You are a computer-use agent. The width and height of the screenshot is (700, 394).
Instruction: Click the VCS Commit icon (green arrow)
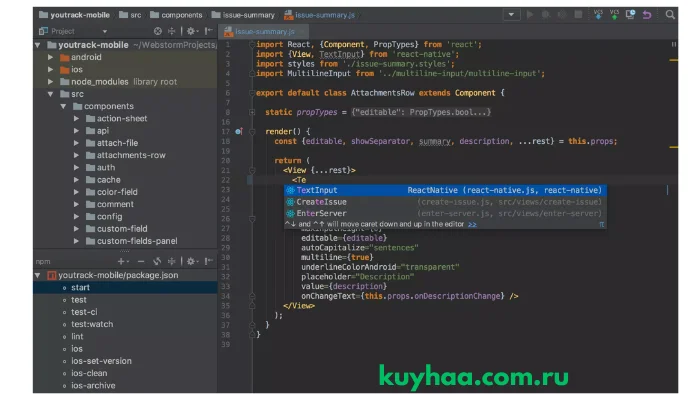coord(614,15)
